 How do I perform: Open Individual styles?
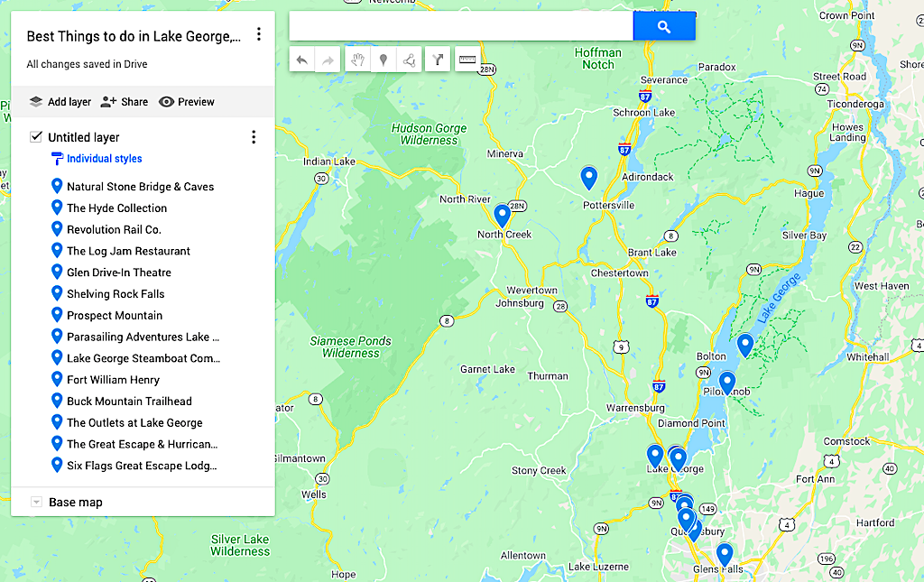[97, 159]
